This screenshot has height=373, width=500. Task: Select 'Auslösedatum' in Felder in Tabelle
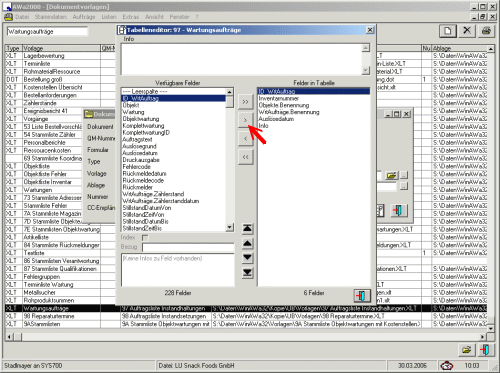click(x=314, y=119)
